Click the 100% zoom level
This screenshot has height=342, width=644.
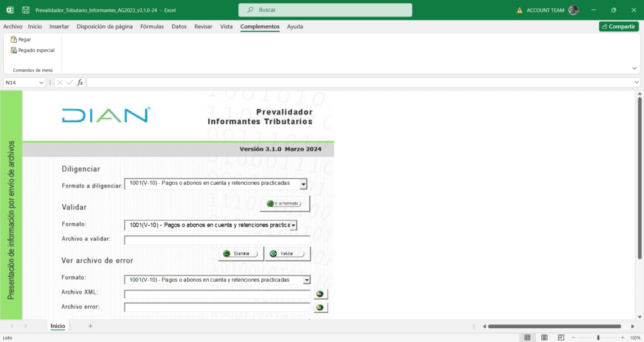click(x=635, y=338)
